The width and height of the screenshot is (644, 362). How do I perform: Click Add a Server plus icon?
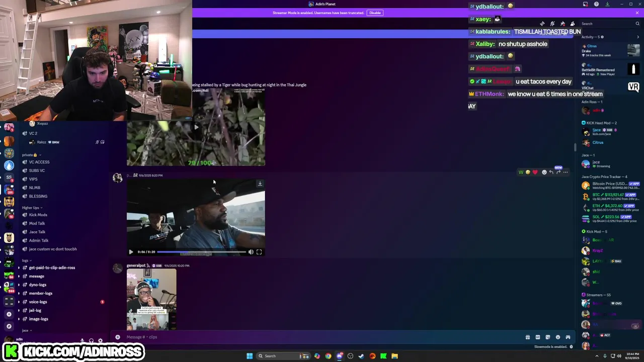9,314
